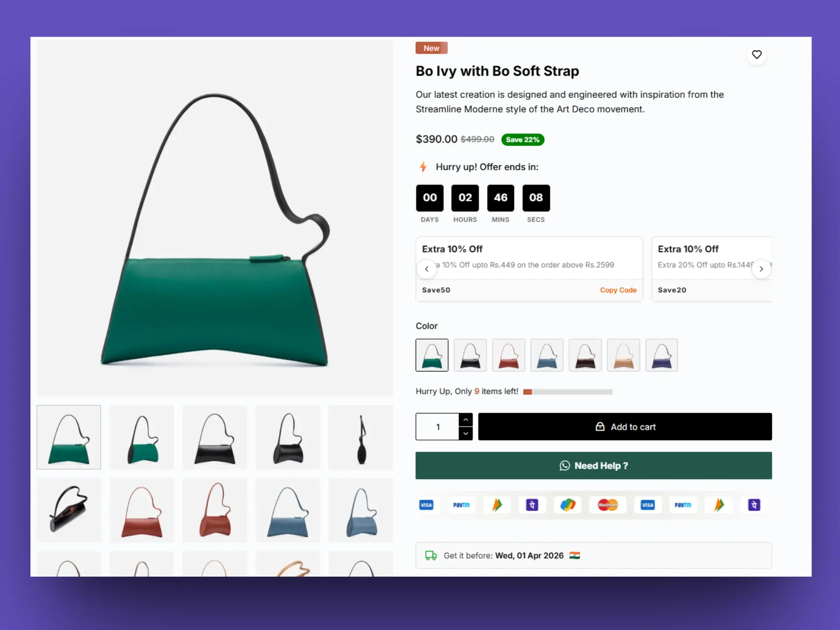Select the red color swatch
The width and height of the screenshot is (840, 630).
coord(508,355)
